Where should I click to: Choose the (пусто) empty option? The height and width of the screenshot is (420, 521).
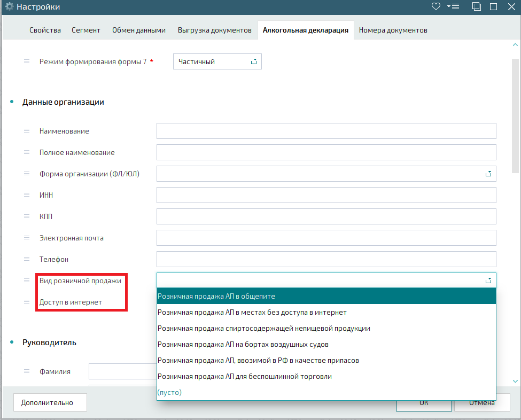point(169,392)
